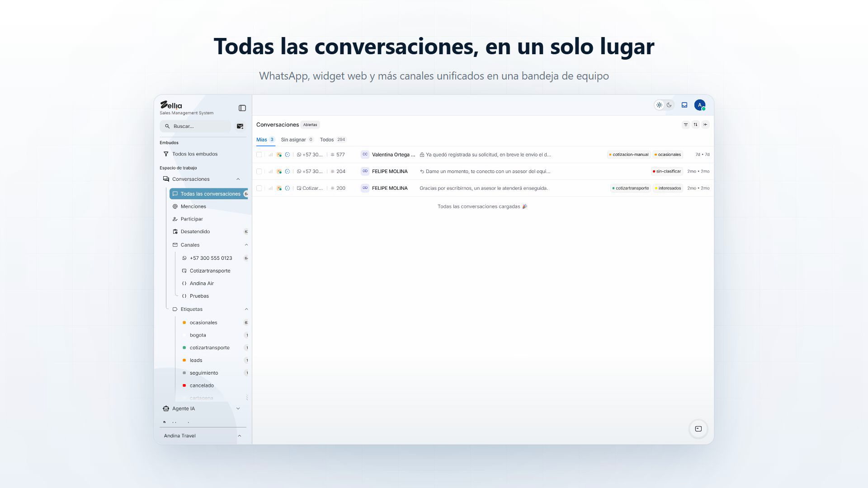Click the Etiquetas tag icon

(x=175, y=309)
